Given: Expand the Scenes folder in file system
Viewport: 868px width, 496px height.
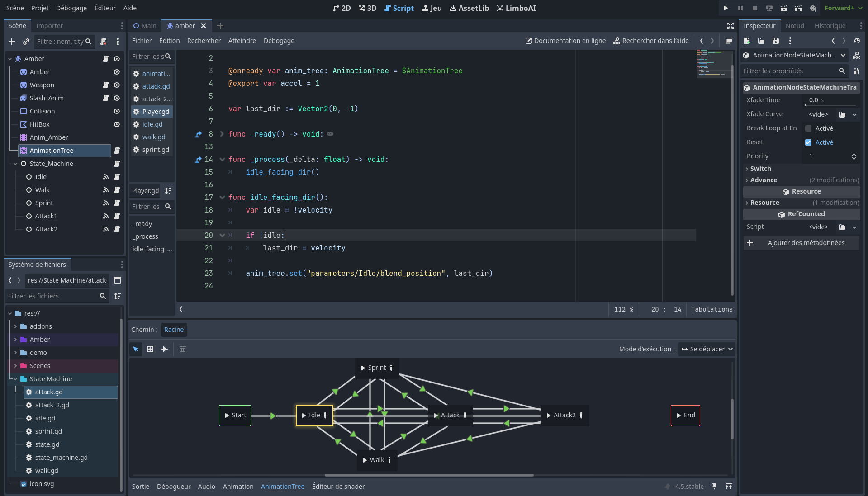Looking at the screenshot, I should (x=15, y=366).
